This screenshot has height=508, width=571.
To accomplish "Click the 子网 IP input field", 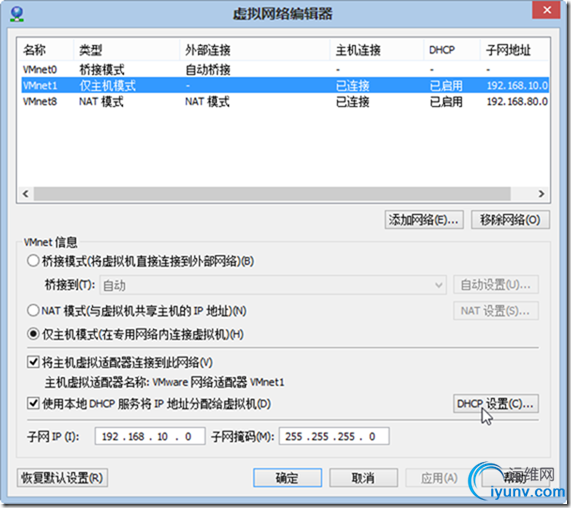I will (150, 436).
